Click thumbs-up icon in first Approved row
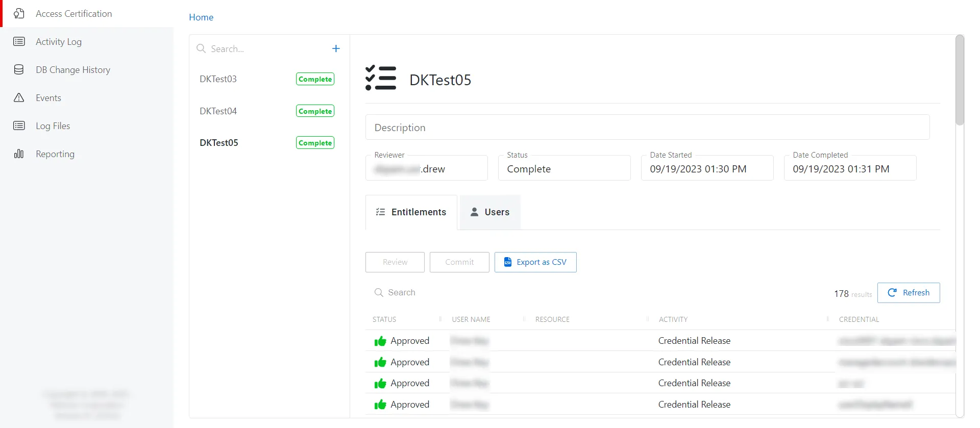 tap(380, 341)
